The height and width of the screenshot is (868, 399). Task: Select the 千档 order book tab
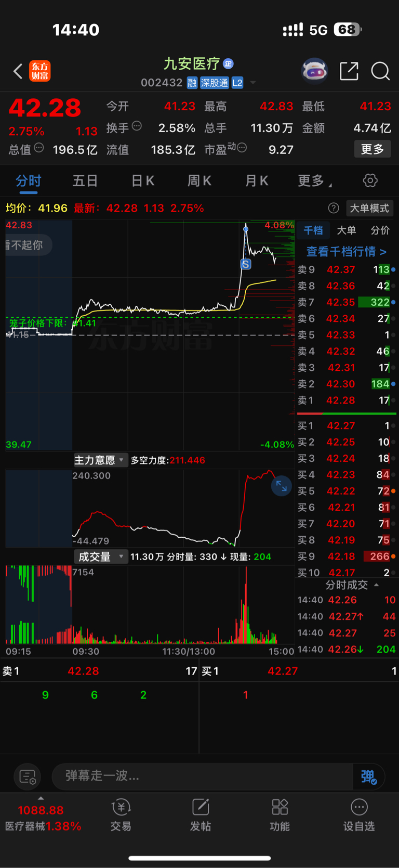pos(313,230)
